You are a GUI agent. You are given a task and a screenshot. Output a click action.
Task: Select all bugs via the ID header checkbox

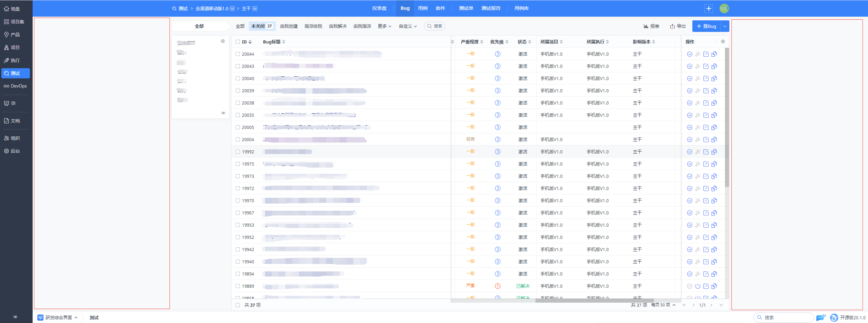click(238, 42)
